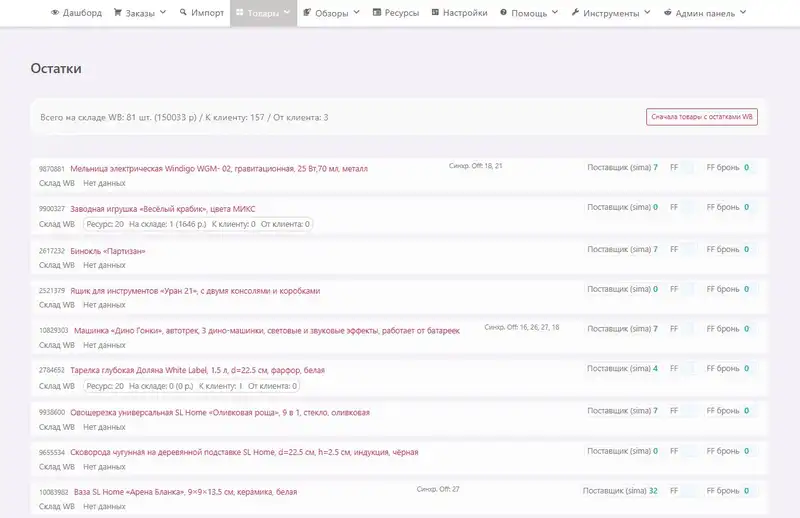This screenshot has width=800, height=518.
Task: Click the FF field in Мельница электрическая row
Action: point(687,167)
